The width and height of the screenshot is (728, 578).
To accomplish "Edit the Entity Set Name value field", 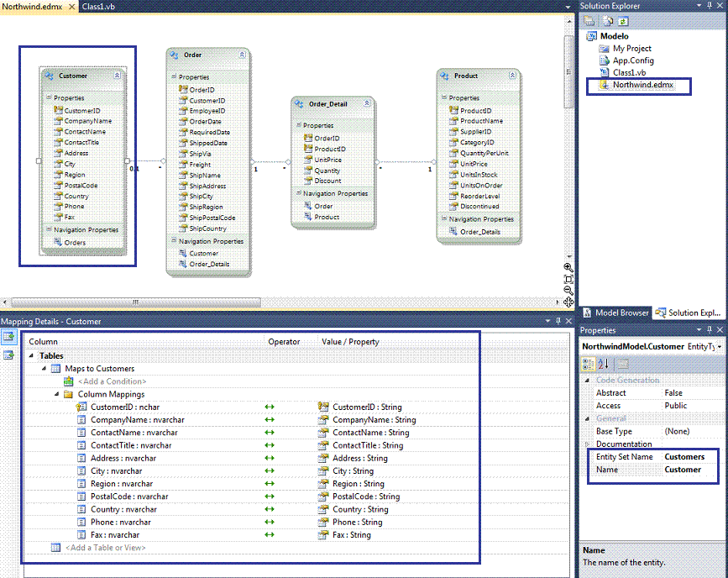I will tap(689, 457).
